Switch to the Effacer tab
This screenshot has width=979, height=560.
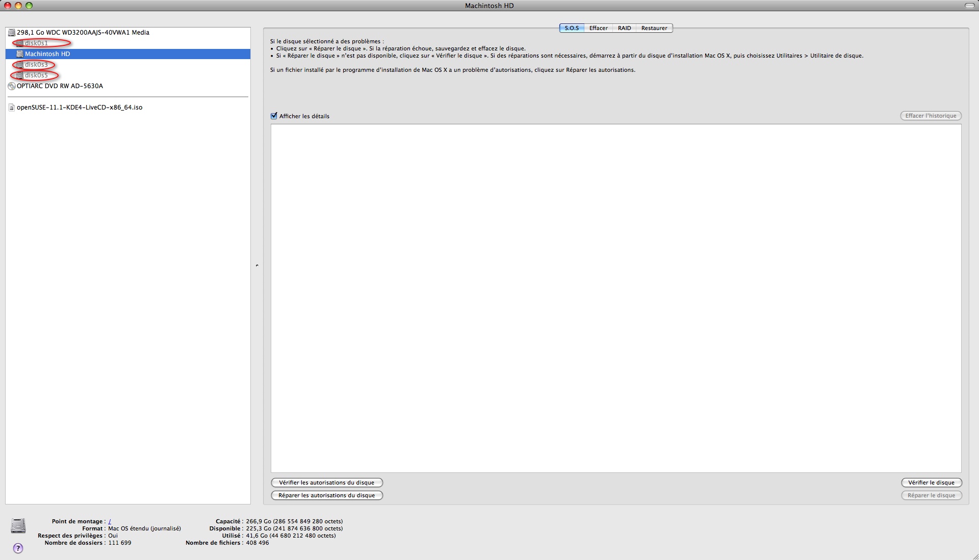[x=598, y=28]
